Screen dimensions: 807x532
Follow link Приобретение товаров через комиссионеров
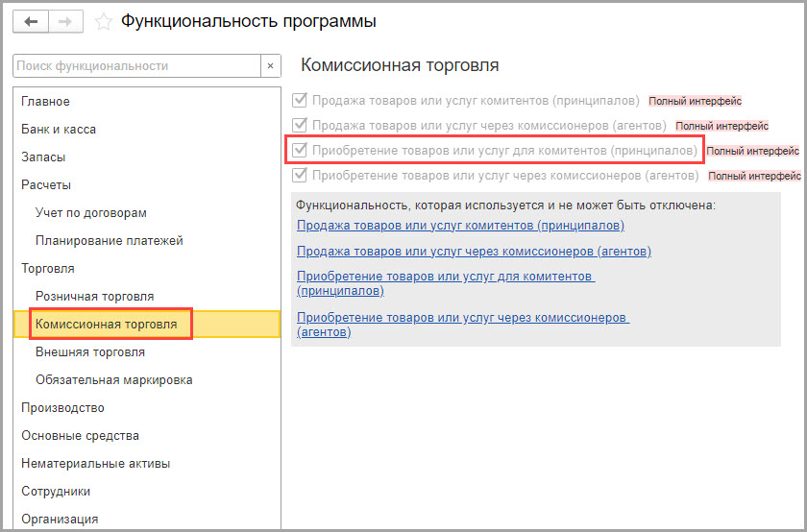(463, 325)
